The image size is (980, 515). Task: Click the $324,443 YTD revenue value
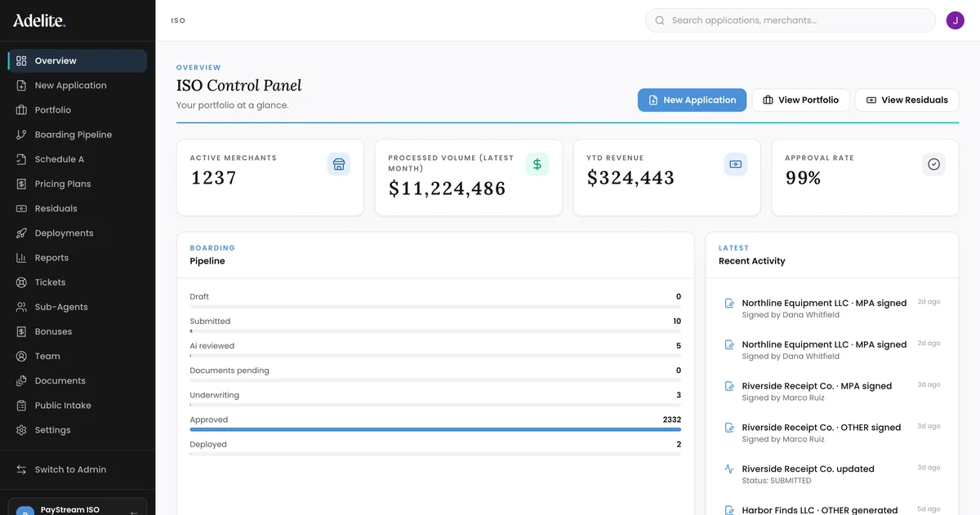coord(630,178)
